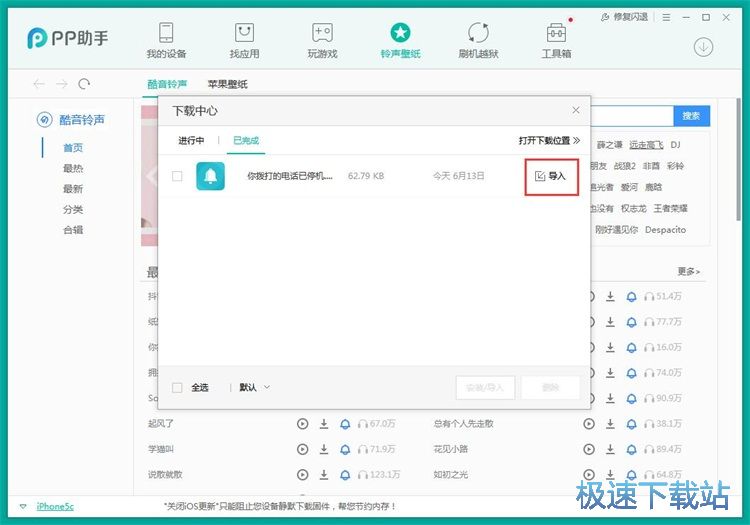Click the 安装/导入 button
Image resolution: width=750 pixels, height=525 pixels.
click(485, 387)
